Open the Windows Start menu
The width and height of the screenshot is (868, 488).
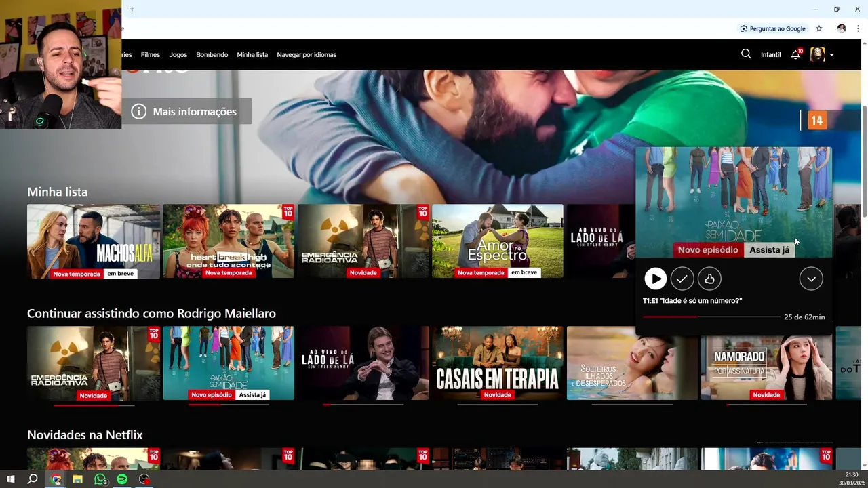(10, 479)
